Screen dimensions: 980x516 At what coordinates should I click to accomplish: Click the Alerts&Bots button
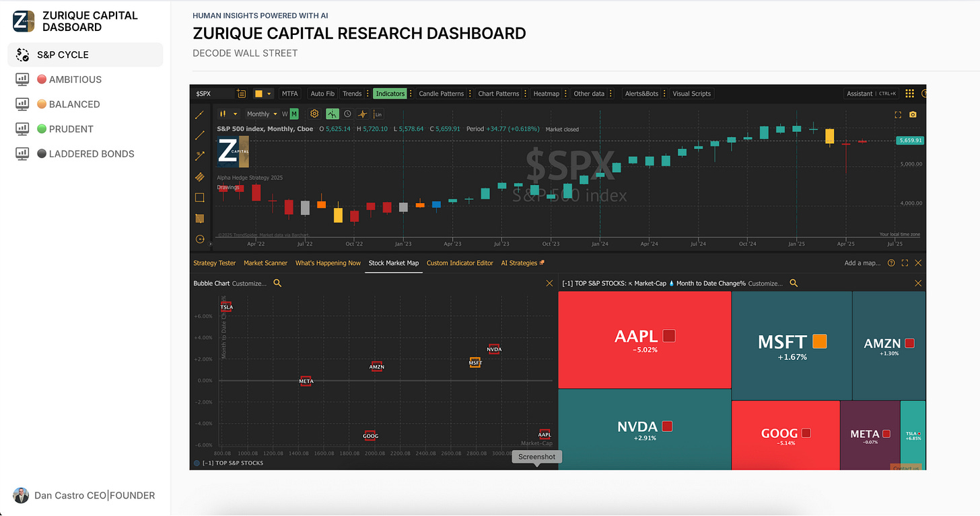click(x=641, y=94)
